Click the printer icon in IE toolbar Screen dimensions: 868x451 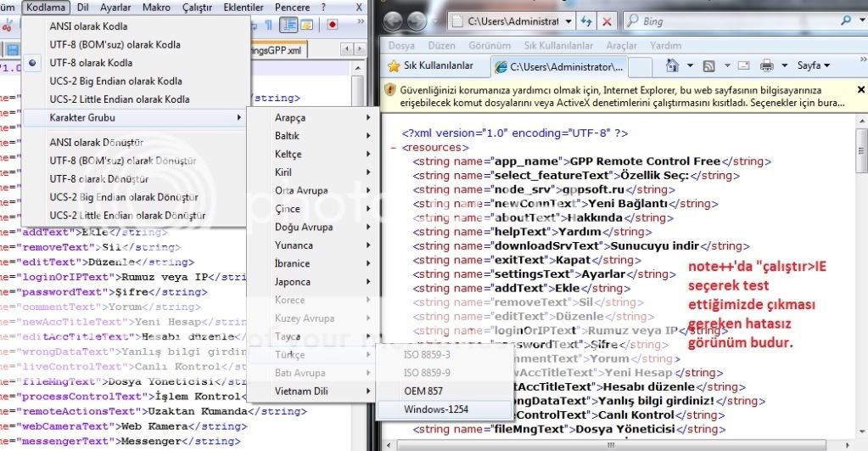tap(767, 65)
